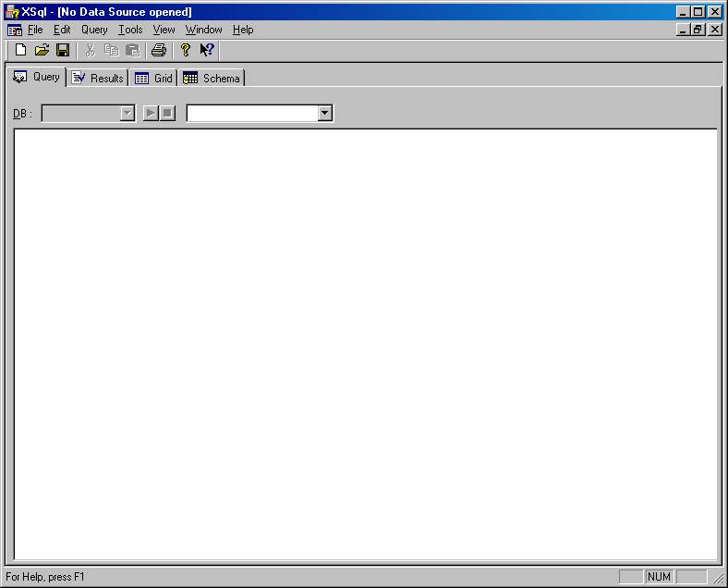
Task: Click the Execute query play button
Action: (x=151, y=113)
